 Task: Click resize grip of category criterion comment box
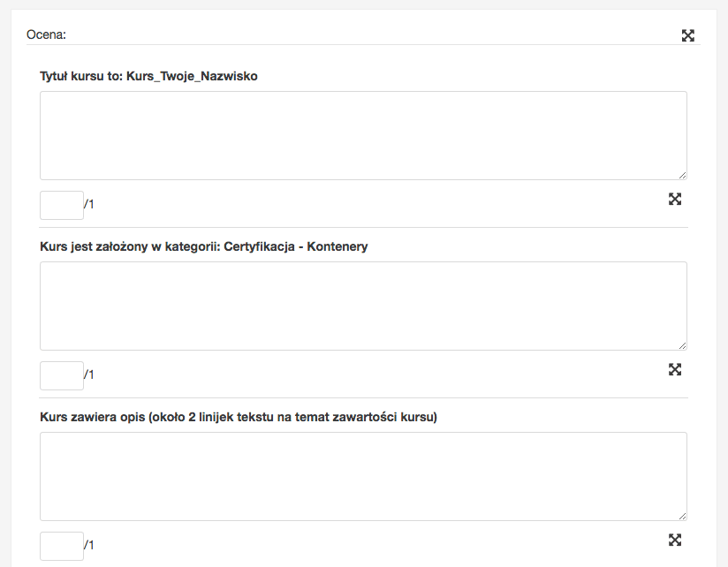(682, 345)
